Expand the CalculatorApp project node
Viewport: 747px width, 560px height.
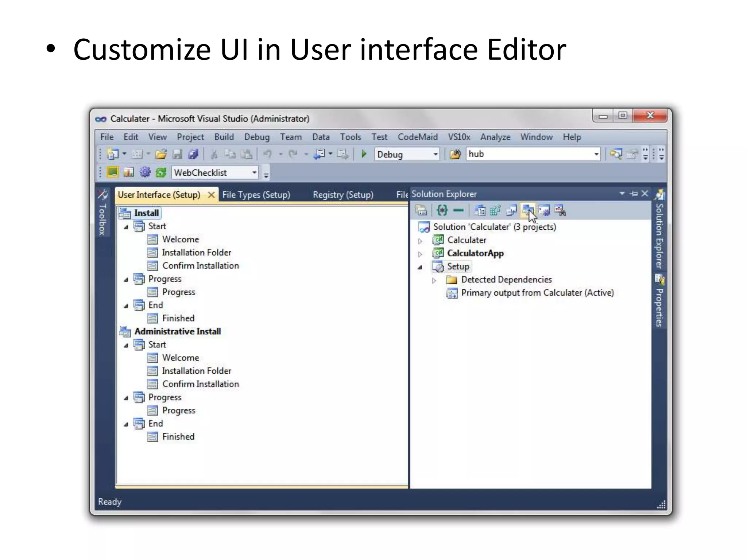tap(420, 254)
